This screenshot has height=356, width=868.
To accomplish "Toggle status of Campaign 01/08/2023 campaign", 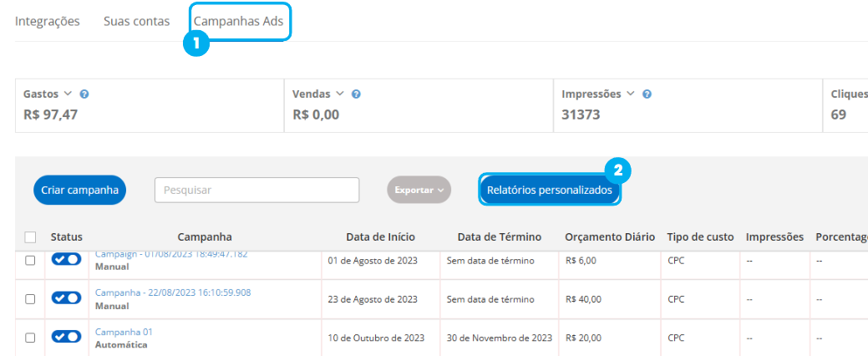I will tap(66, 260).
